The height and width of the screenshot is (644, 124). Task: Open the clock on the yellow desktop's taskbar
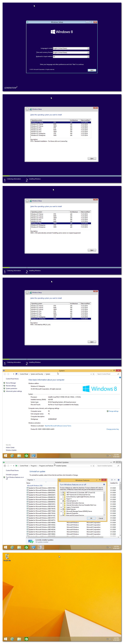(116, 639)
